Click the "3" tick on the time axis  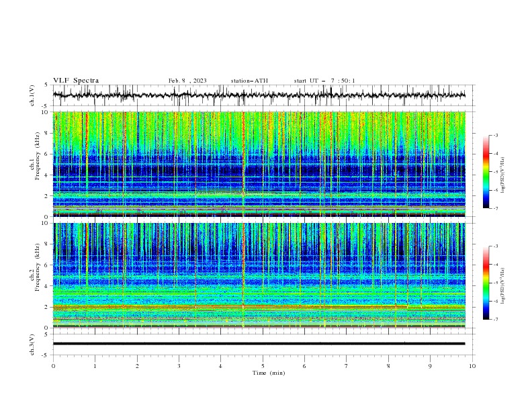pyautogui.click(x=179, y=366)
